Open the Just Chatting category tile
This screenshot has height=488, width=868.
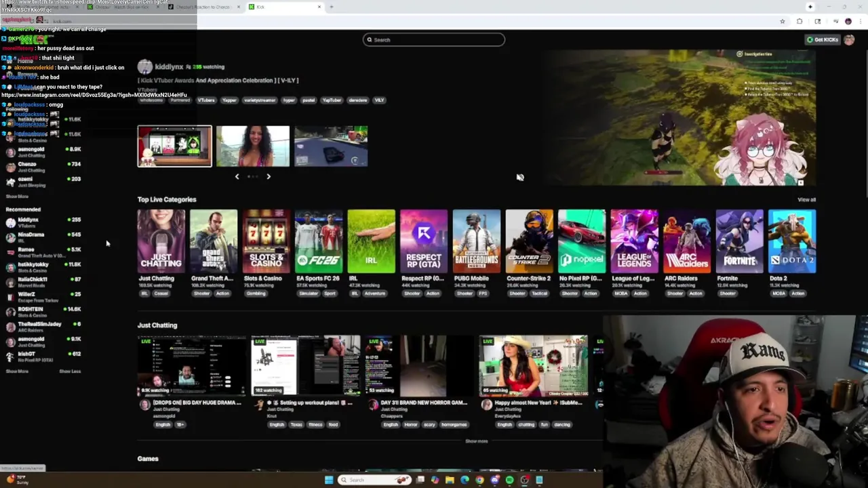pyautogui.click(x=161, y=242)
